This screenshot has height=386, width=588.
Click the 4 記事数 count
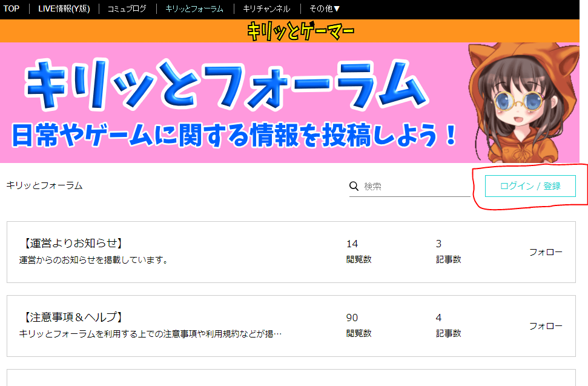coord(449,325)
